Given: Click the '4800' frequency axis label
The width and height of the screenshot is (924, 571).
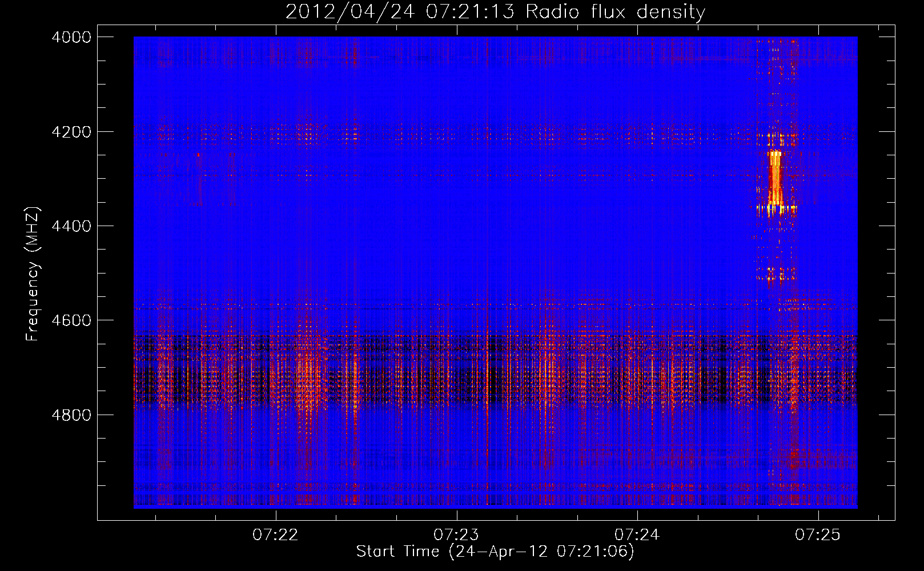Looking at the screenshot, I should coord(71,415).
